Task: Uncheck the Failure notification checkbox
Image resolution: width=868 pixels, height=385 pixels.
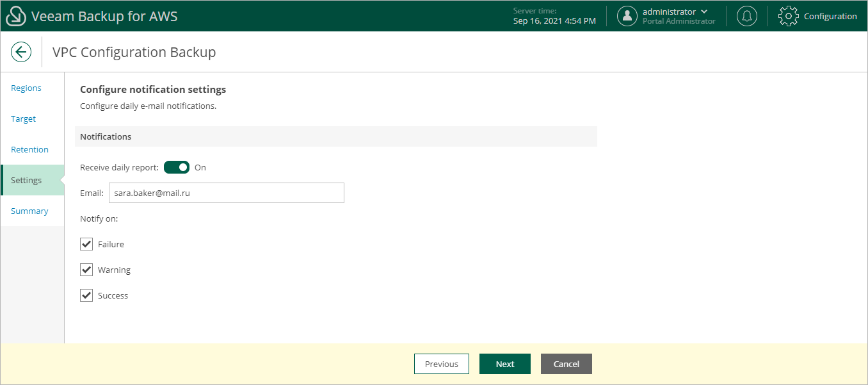Action: pyautogui.click(x=86, y=244)
